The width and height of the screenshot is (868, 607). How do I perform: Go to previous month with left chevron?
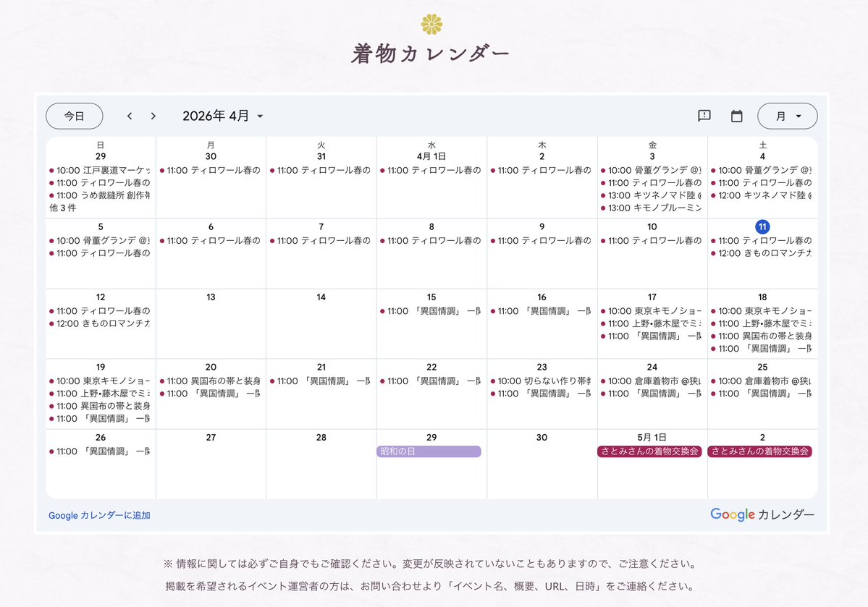130,116
